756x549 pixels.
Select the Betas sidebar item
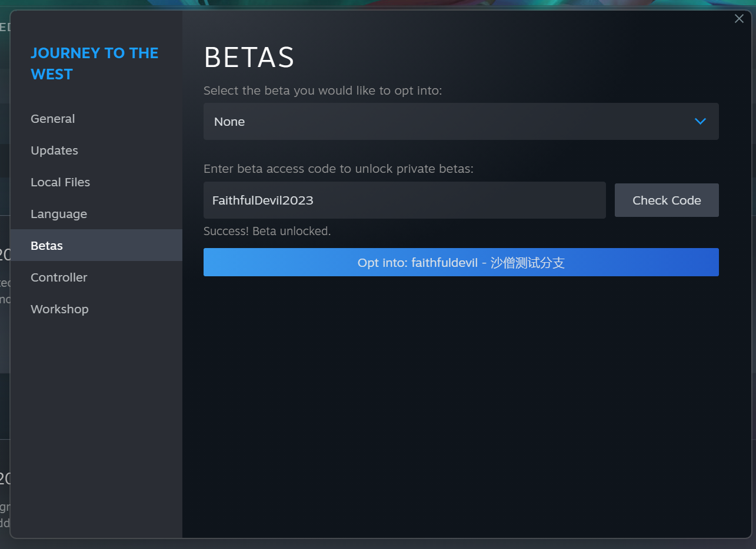(47, 246)
